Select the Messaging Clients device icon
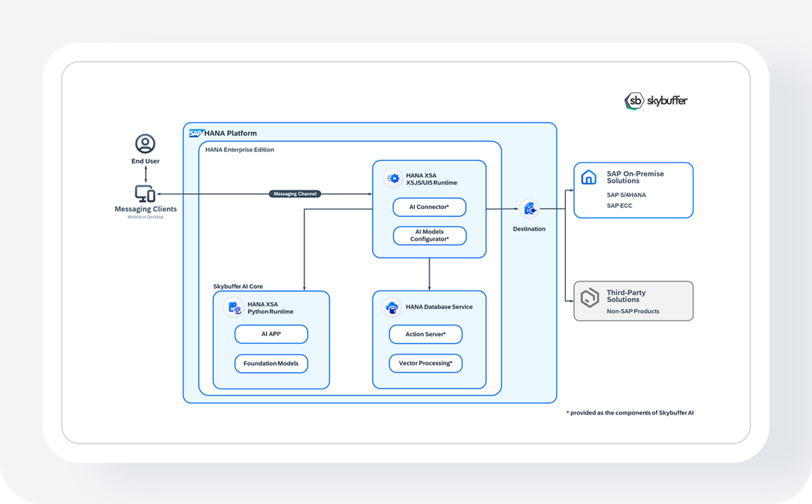The height and width of the screenshot is (504, 812). [x=145, y=194]
